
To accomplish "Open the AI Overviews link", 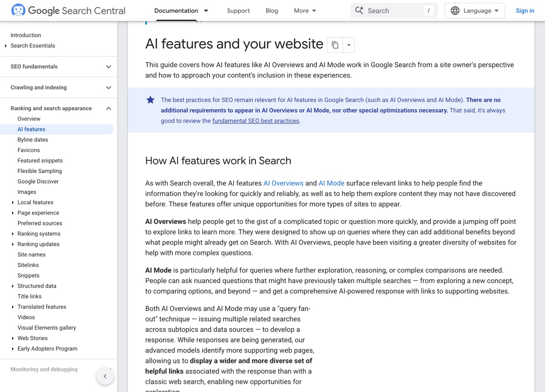I will pos(283,183).
